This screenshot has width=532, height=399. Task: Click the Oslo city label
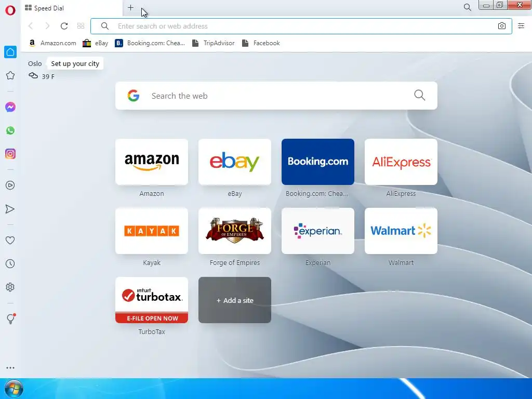coord(35,63)
